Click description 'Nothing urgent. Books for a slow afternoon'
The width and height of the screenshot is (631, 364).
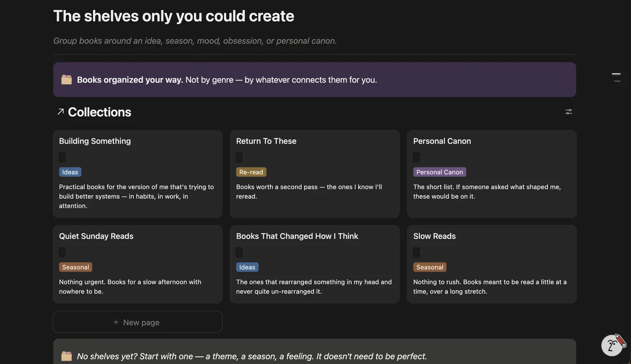coord(130,287)
